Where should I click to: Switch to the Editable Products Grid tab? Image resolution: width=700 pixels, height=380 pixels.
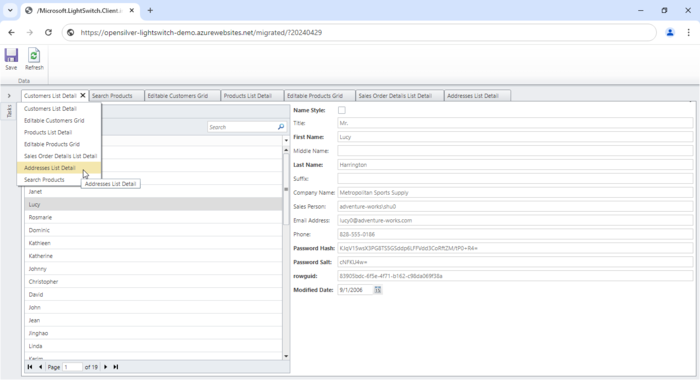320,96
